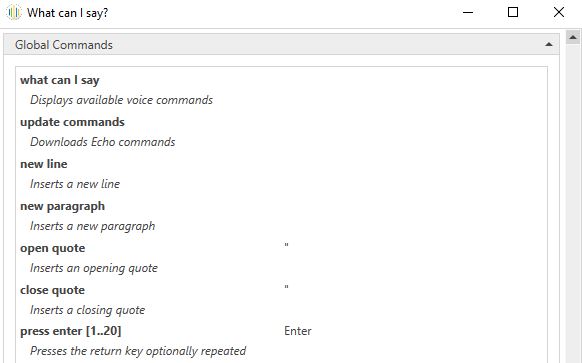Select the "new line" command
The width and height of the screenshot is (582, 363).
pos(44,164)
